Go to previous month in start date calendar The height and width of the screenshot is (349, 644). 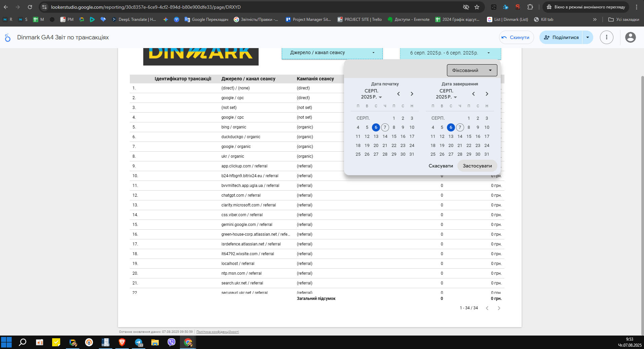[x=399, y=94]
